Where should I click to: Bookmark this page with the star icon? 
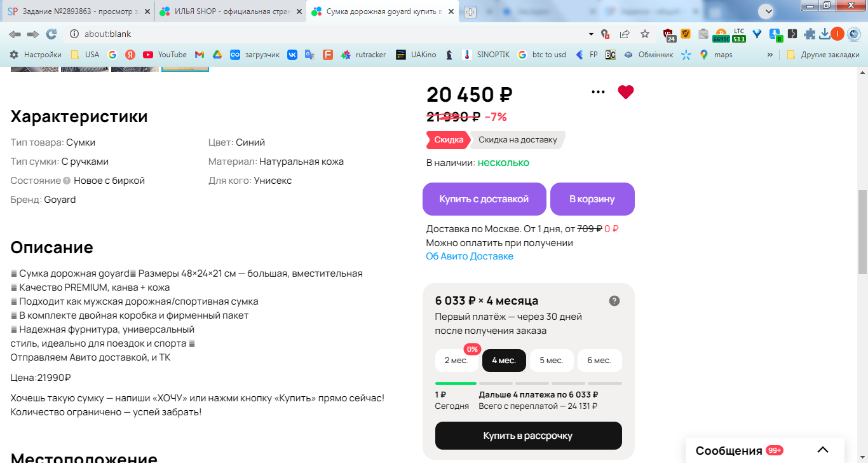pos(645,34)
